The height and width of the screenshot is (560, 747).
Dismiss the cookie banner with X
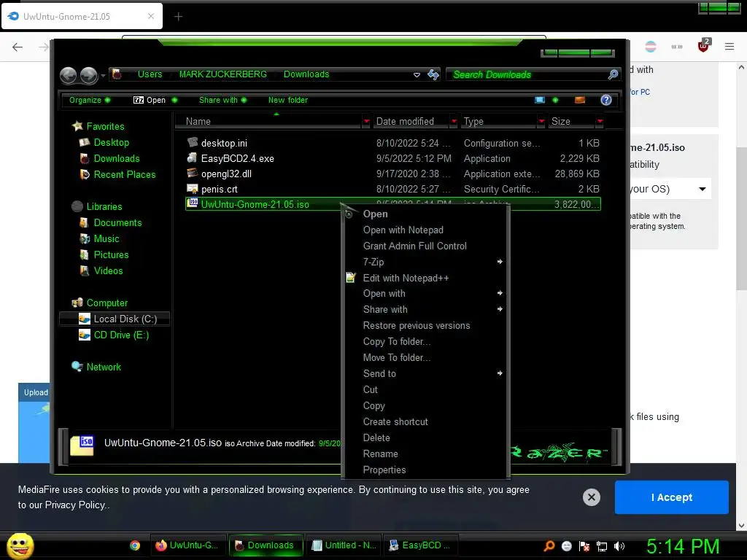point(591,497)
